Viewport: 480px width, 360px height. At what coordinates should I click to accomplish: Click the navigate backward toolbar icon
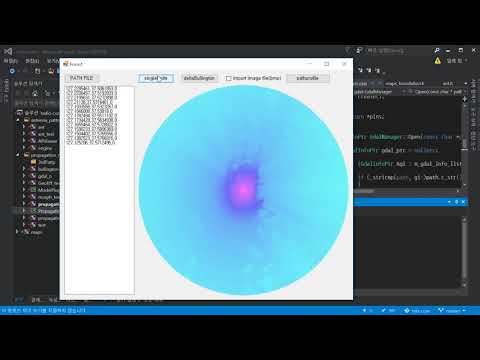click(x=12, y=71)
